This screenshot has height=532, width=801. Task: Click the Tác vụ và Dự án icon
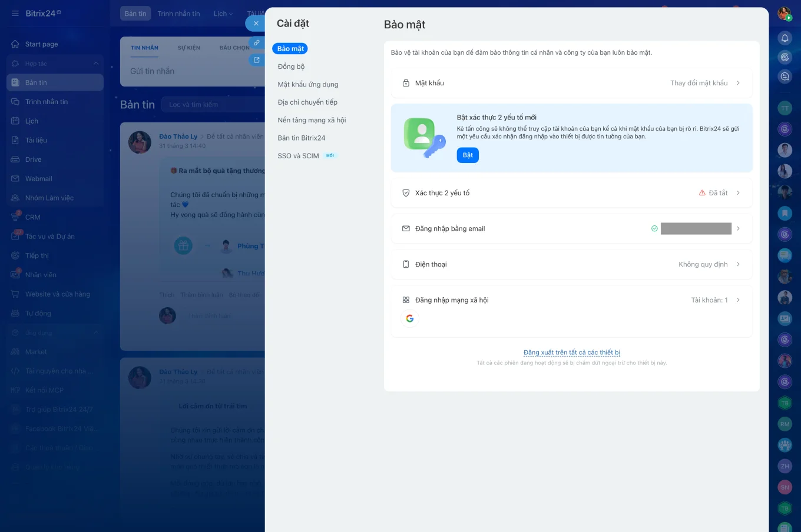pyautogui.click(x=15, y=237)
